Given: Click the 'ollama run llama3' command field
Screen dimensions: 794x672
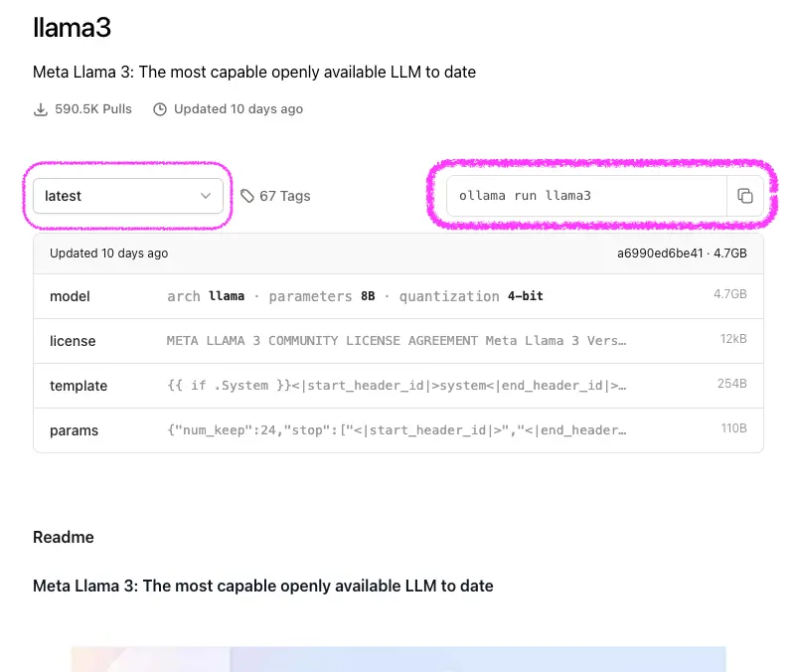Looking at the screenshot, I should click(586, 196).
